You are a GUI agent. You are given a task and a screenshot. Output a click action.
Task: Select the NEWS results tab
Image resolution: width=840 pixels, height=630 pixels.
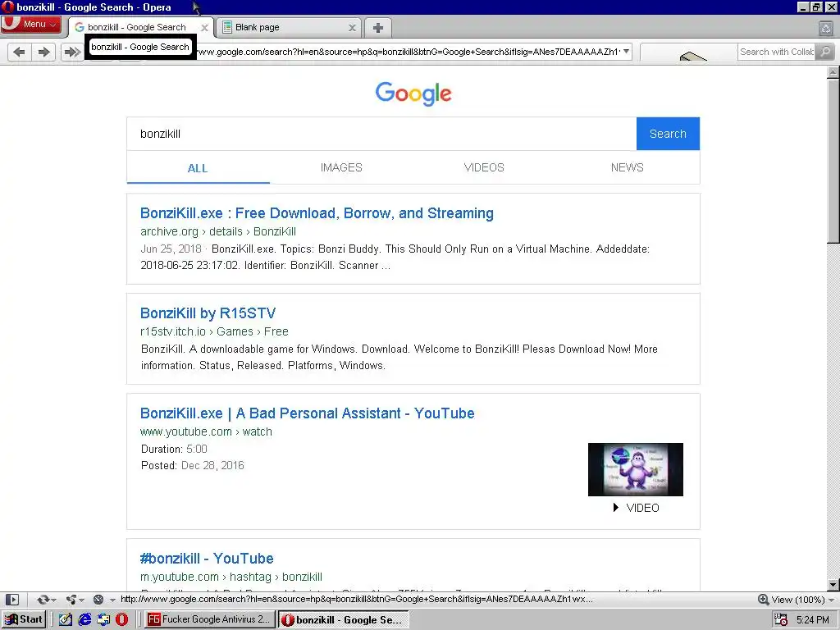click(628, 167)
